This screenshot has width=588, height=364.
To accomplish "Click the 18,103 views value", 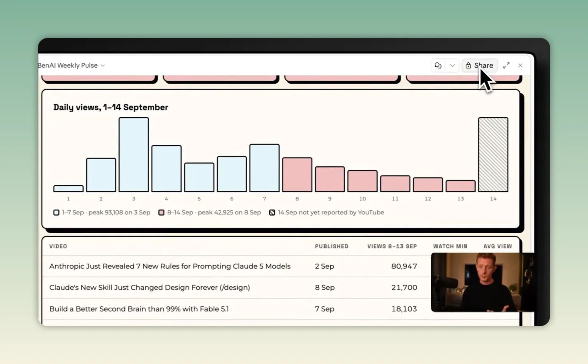I will (x=404, y=309).
